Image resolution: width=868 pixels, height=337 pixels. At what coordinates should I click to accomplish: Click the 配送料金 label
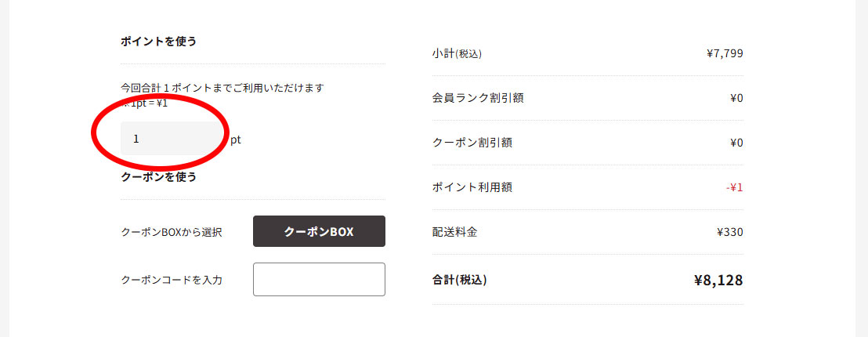454,232
